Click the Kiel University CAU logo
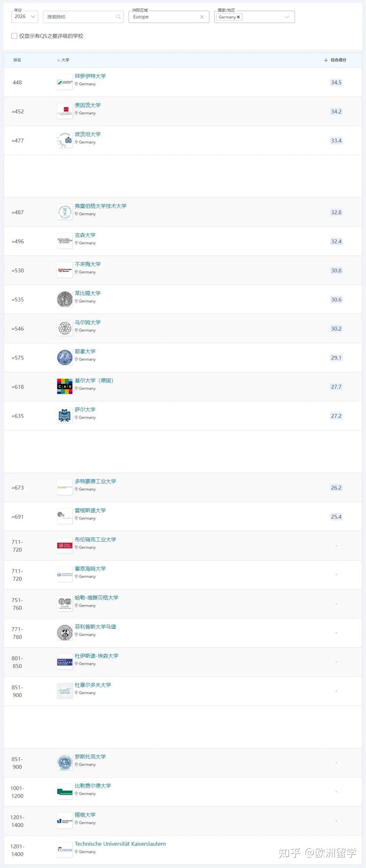This screenshot has width=366, height=868. click(65, 387)
